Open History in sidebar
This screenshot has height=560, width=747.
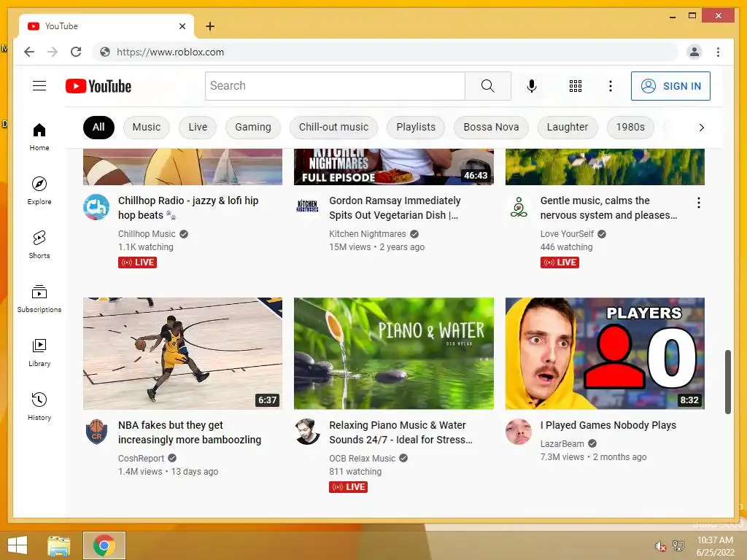point(39,406)
